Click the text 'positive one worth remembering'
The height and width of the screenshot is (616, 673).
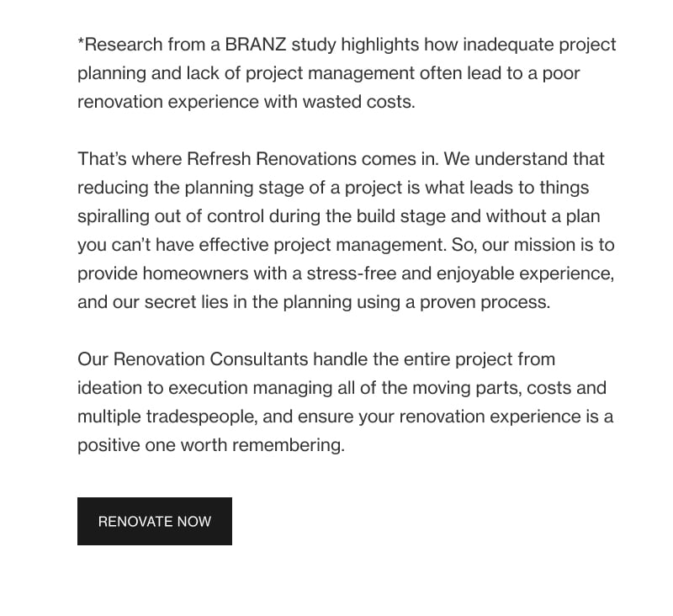click(x=211, y=445)
